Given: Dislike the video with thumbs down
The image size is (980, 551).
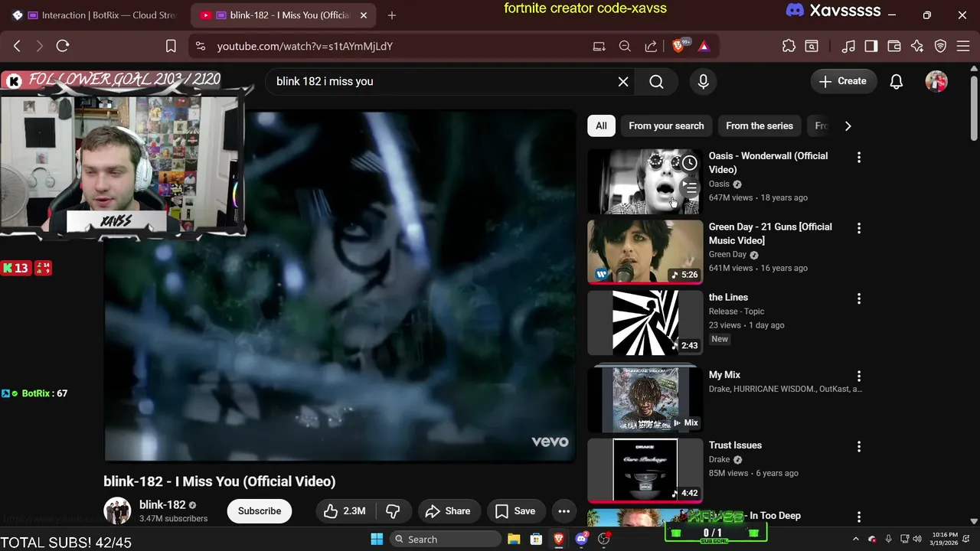Looking at the screenshot, I should (x=393, y=511).
